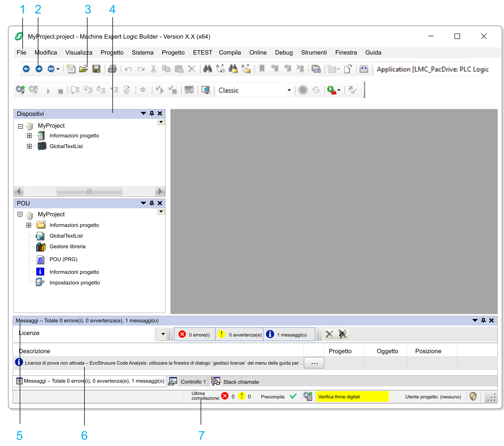Click the toggle bookmark icon
Viewport: 504px width, 446px height.
[x=262, y=69]
